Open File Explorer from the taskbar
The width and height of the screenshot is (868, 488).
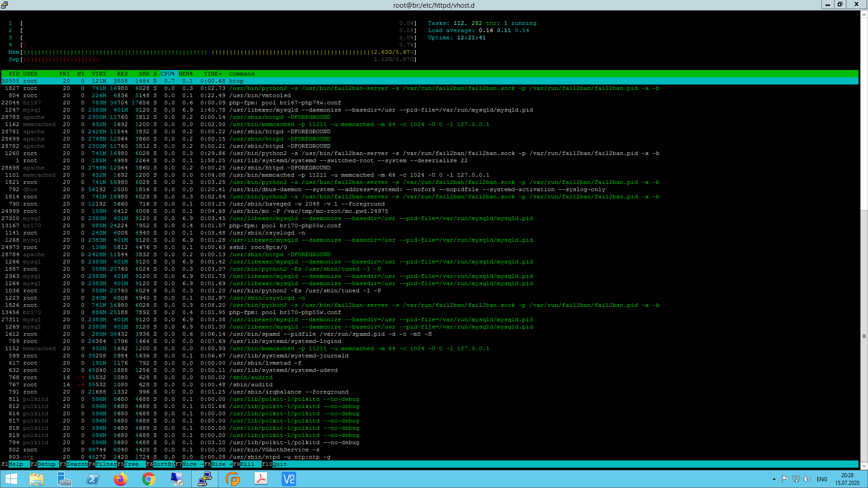pyautogui.click(x=37, y=479)
